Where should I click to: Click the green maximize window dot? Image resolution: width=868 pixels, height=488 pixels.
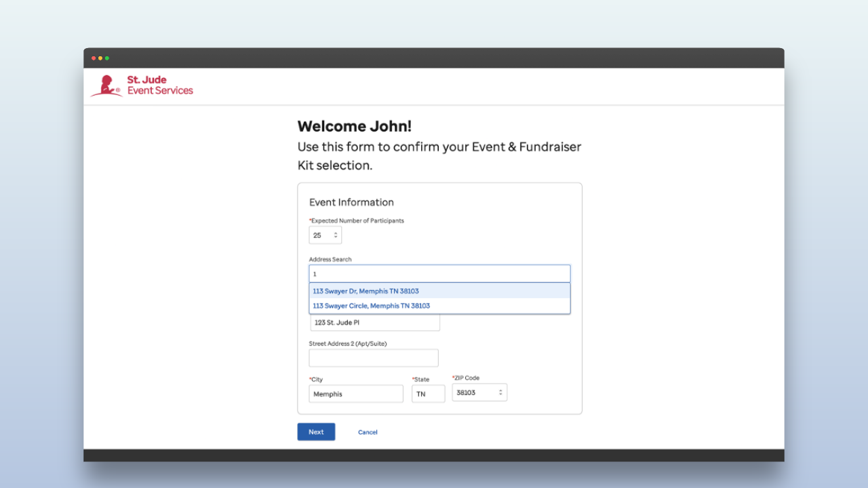click(107, 58)
